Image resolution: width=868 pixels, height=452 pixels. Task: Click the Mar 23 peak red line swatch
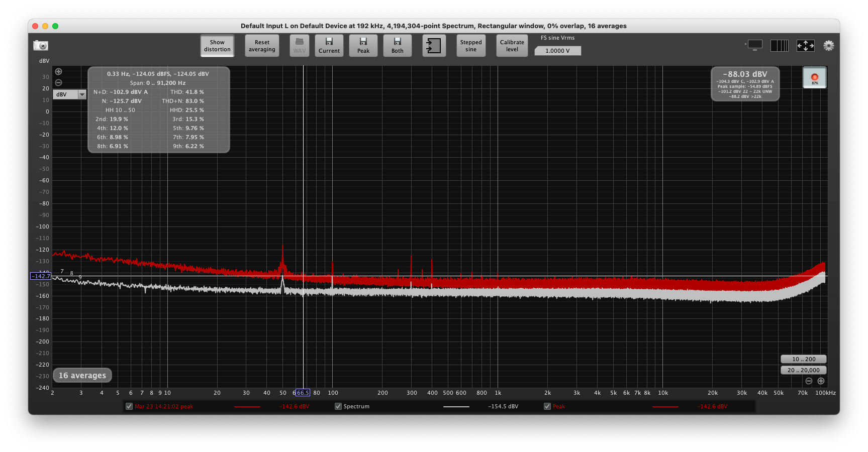[x=247, y=407]
